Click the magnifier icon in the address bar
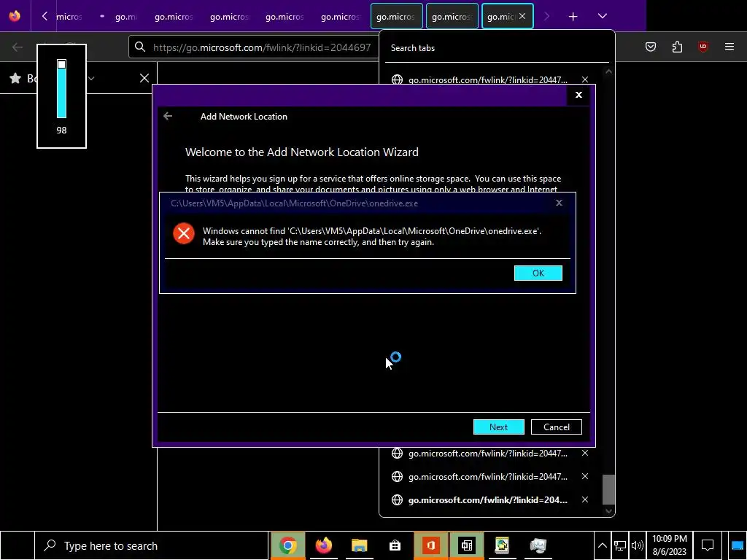The image size is (747, 560). [x=139, y=47]
